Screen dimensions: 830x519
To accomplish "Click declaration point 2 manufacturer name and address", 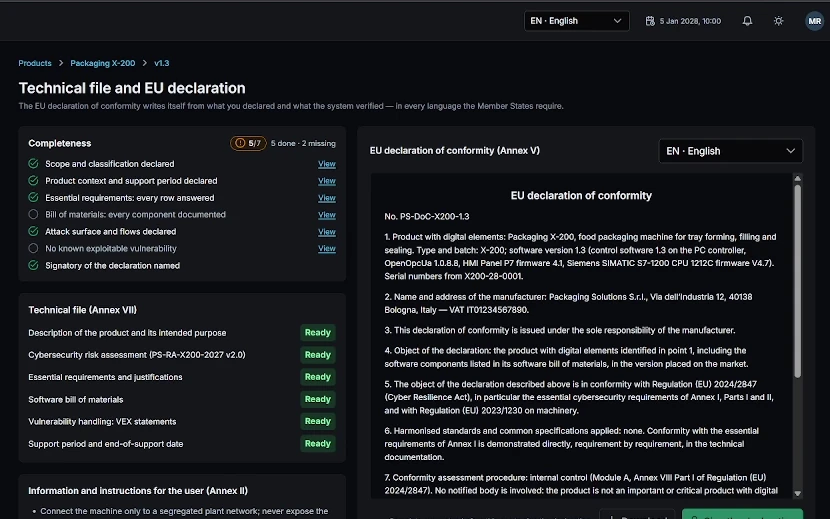I will coord(568,303).
